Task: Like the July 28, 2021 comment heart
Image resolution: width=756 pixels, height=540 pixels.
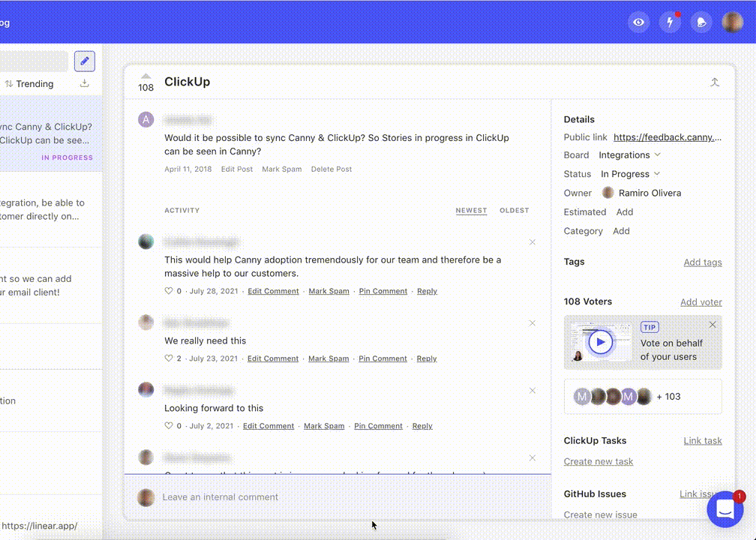Action: (x=169, y=291)
